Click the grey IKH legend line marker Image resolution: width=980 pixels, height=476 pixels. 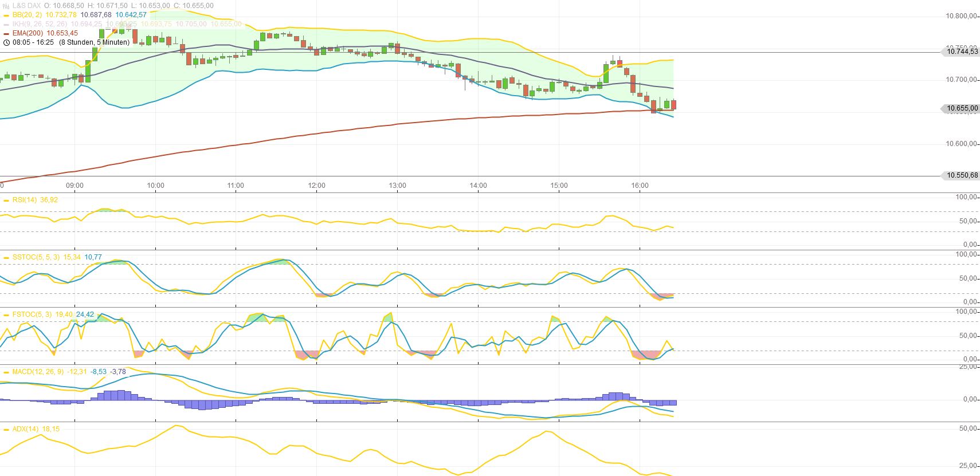click(x=6, y=24)
